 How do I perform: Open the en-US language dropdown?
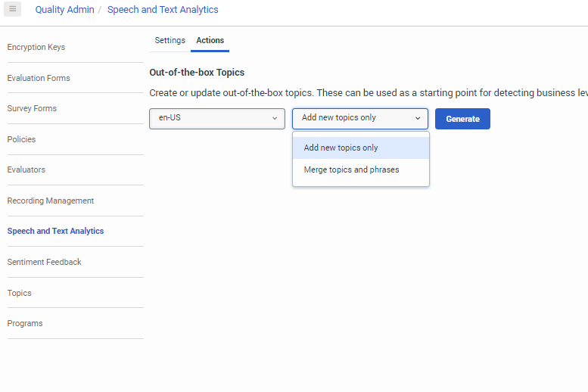(217, 118)
